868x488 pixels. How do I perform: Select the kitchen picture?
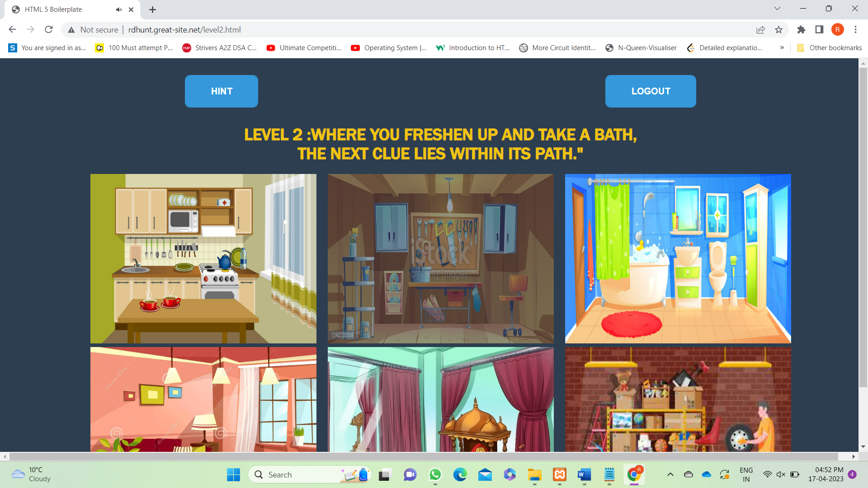coord(203,258)
